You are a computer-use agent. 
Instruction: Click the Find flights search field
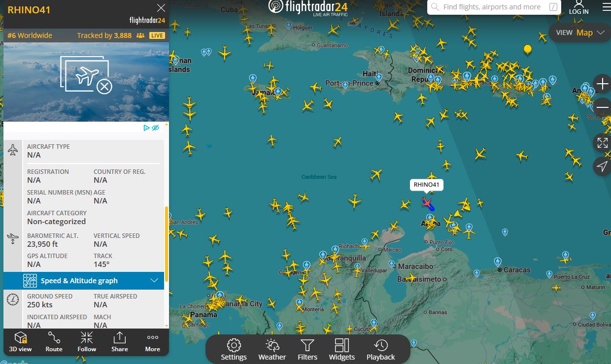tap(494, 7)
